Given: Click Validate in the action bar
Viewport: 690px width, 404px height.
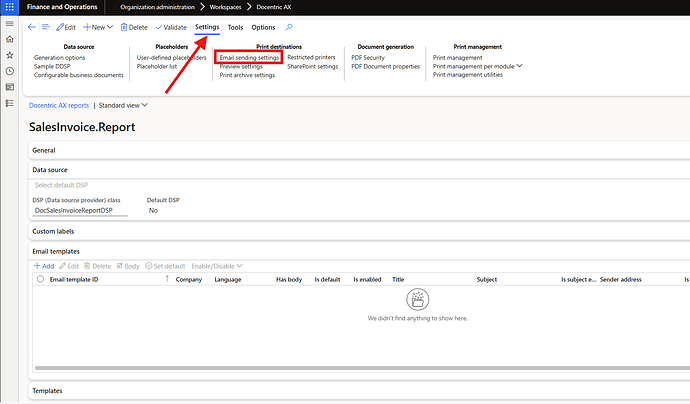Looking at the screenshot, I should pos(171,27).
